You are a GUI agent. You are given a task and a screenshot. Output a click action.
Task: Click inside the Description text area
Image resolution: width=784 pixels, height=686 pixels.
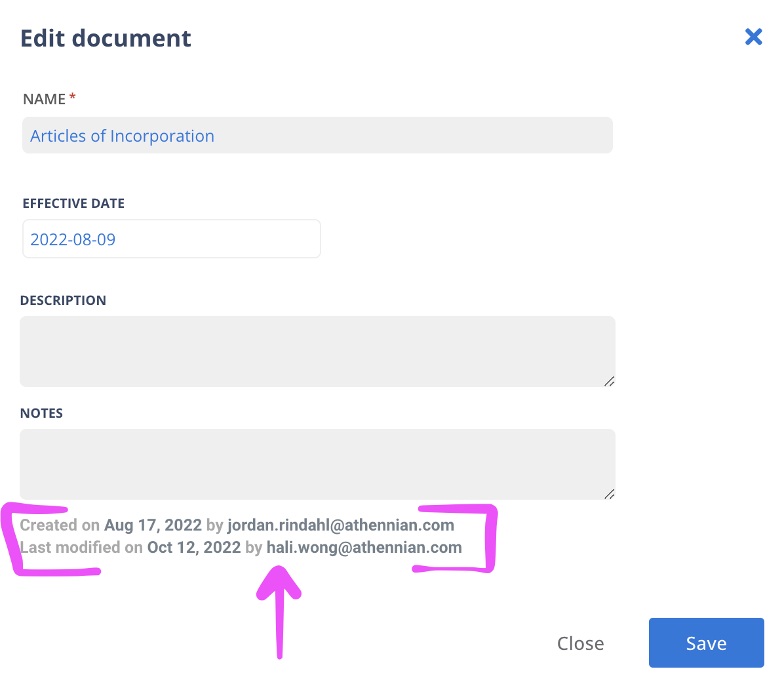pyautogui.click(x=317, y=351)
